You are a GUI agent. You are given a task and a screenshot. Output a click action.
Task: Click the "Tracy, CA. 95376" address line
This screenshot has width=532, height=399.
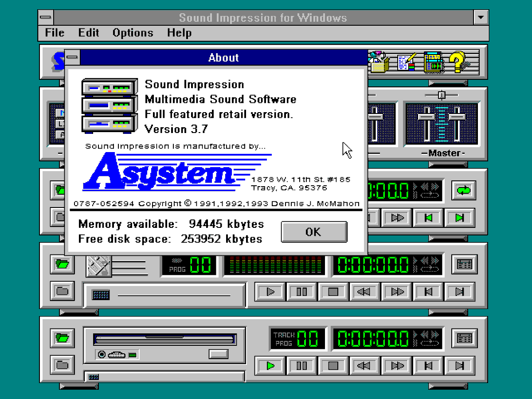coord(289,188)
